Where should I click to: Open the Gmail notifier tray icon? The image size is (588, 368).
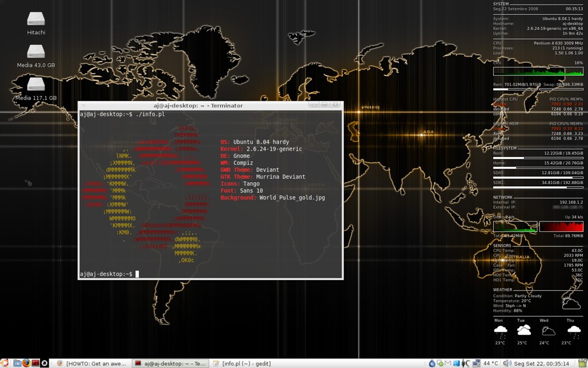pos(448,363)
